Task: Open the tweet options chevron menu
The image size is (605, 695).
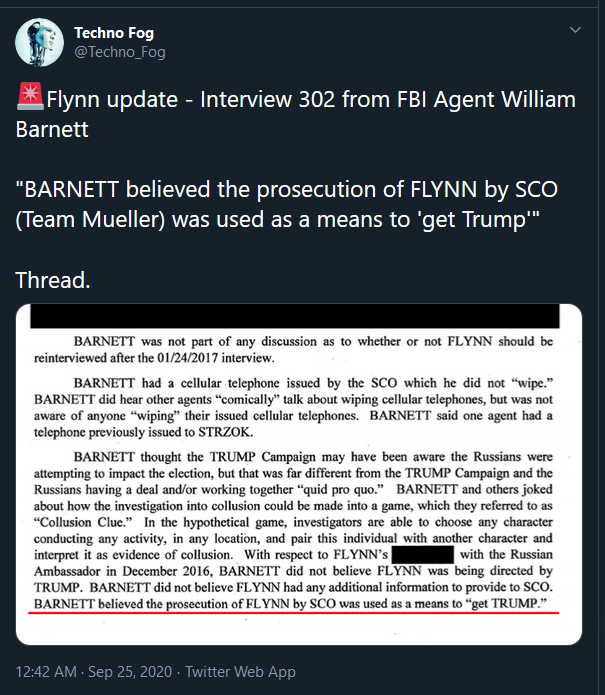Action: [x=575, y=30]
